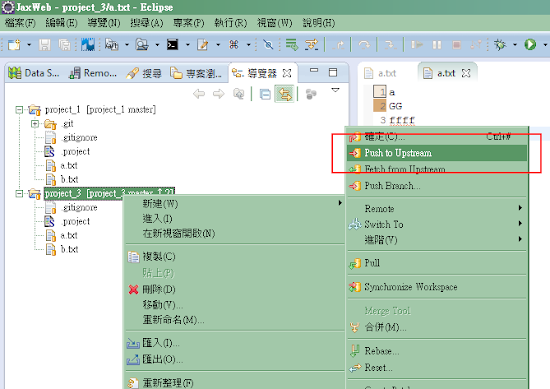
Task: Open the 檔案(F) menu
Action: coord(20,23)
